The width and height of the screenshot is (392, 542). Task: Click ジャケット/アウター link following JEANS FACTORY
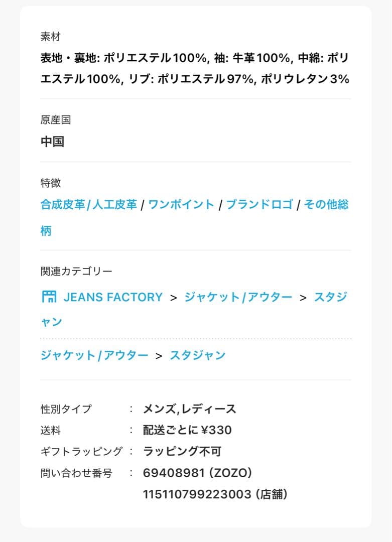click(238, 297)
